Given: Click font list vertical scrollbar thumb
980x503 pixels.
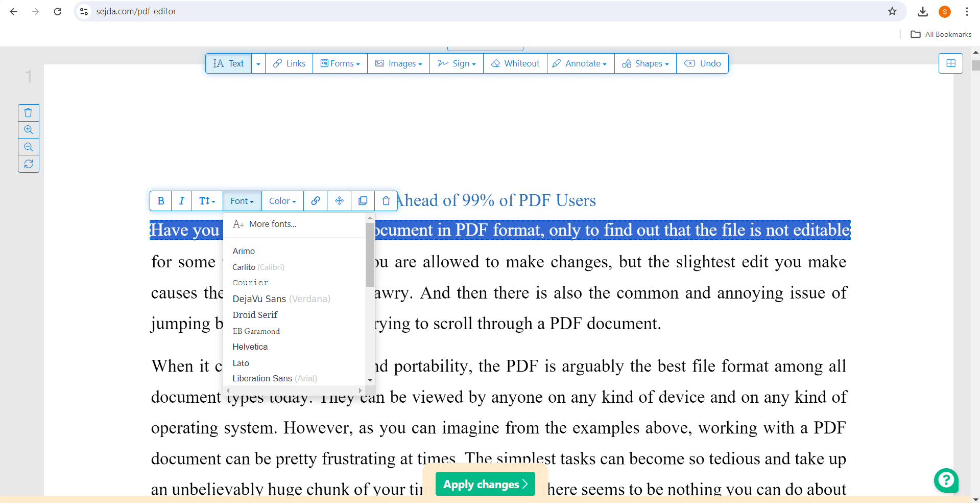Looking at the screenshot, I should coord(370,255).
